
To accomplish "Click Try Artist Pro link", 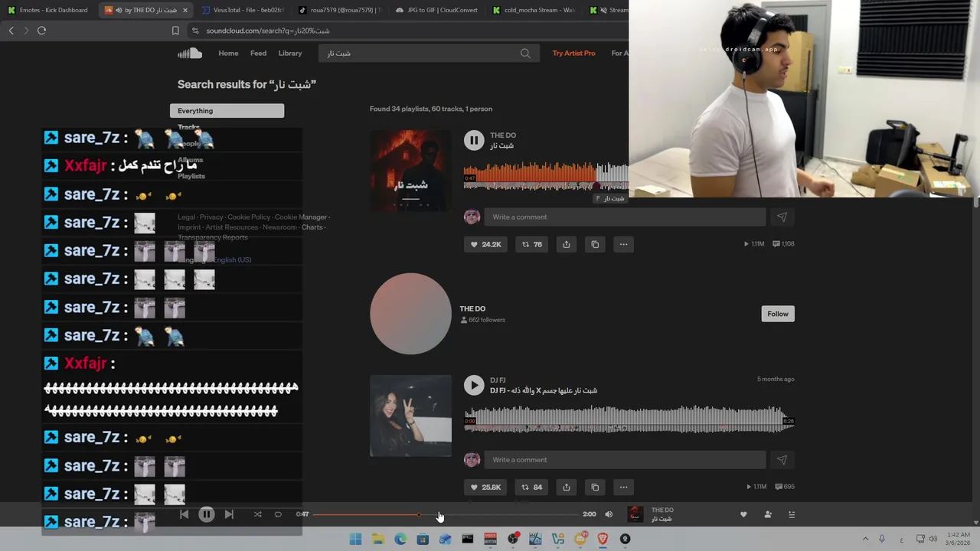I will point(573,54).
